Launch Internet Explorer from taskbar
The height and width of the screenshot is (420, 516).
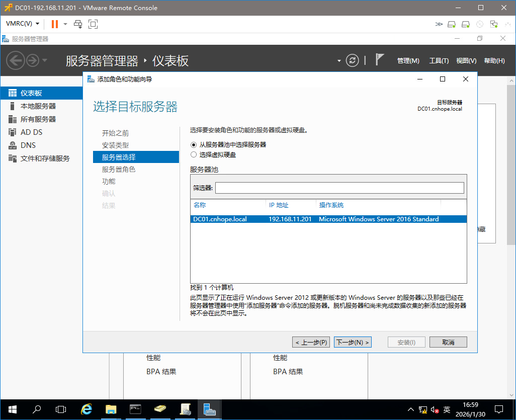87,409
